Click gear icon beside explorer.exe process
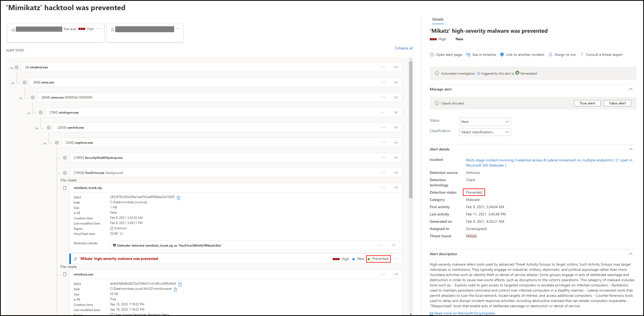This screenshot has height=316, width=644. (57, 143)
